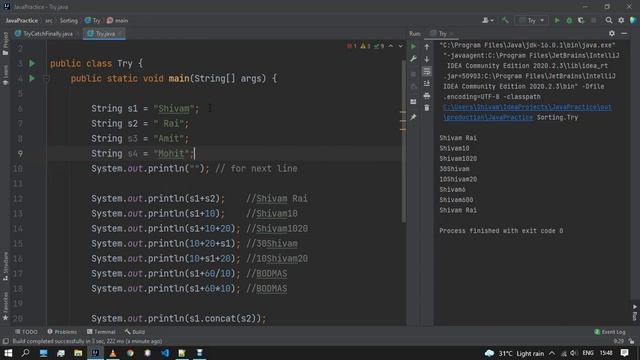The image size is (640, 360).
Task: Print the console output
Action: click(427, 96)
